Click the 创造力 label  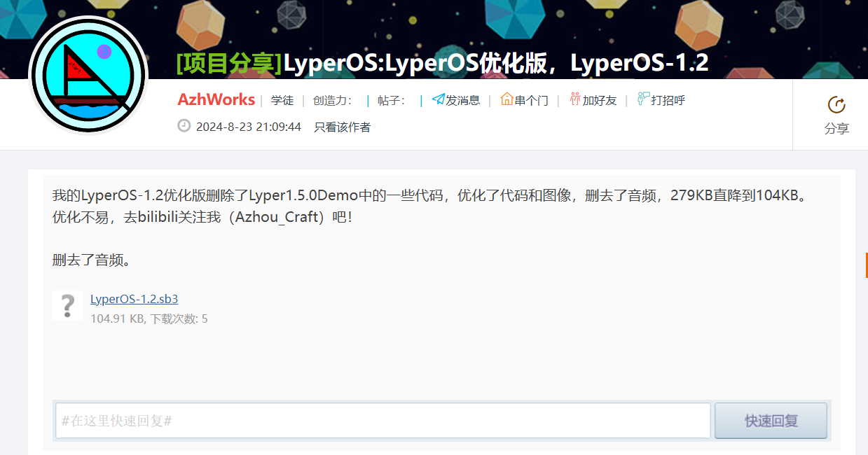(x=333, y=100)
